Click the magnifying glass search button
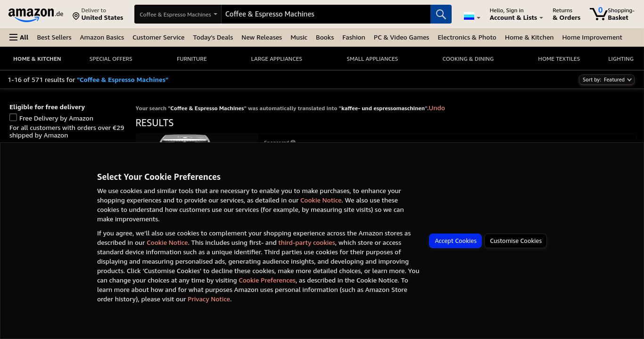The height and width of the screenshot is (339, 644). (x=441, y=14)
